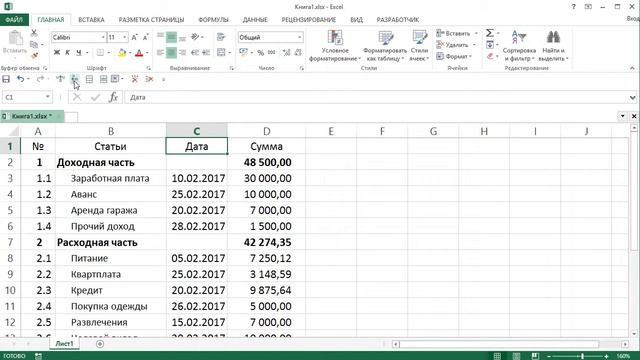Toggle italic (К) formatting
640x360 pixels.
click(x=68, y=52)
